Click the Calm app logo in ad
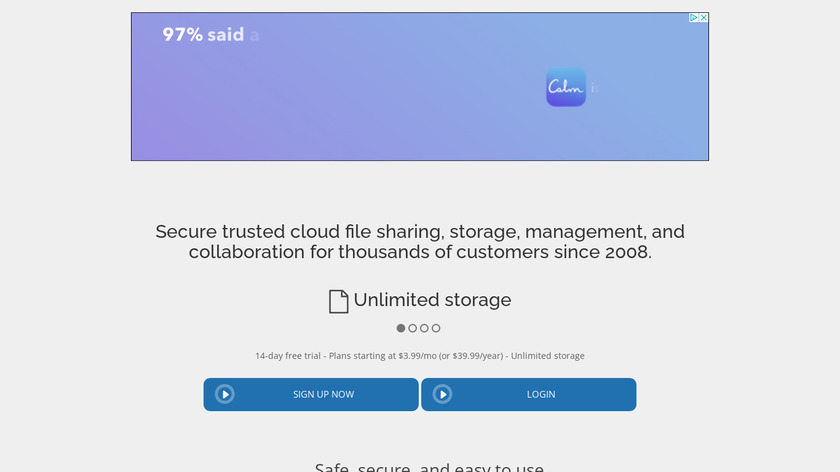 tap(566, 87)
